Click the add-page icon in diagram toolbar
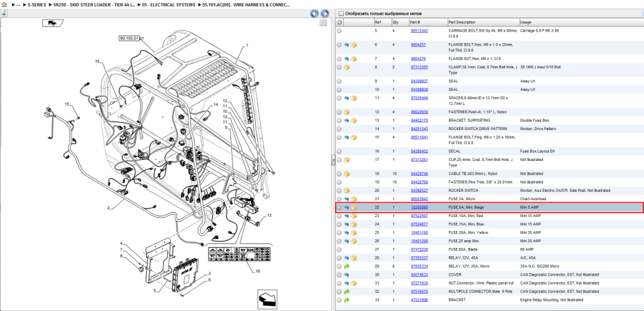This screenshot has height=311, width=644. click(4, 13)
